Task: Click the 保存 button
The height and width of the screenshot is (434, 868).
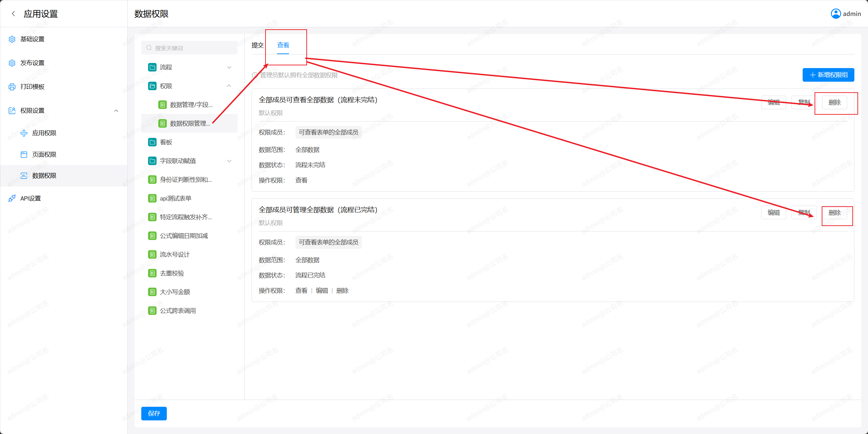Action: 154,413
